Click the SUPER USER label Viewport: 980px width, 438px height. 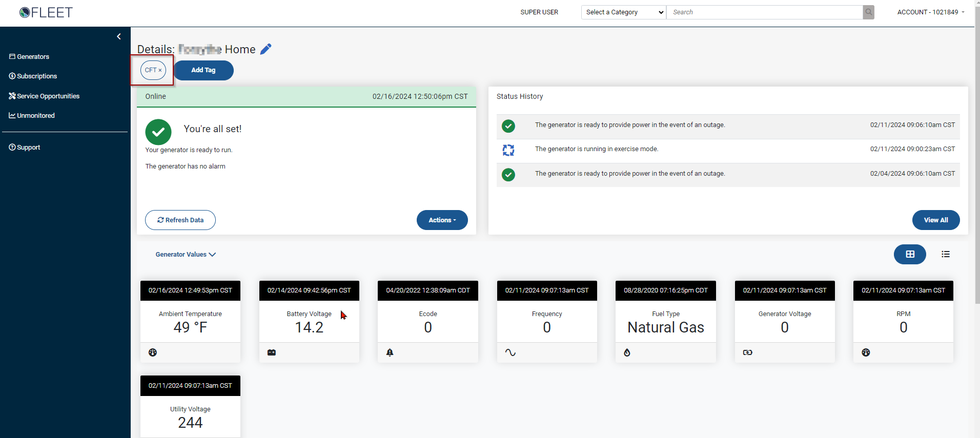[539, 12]
